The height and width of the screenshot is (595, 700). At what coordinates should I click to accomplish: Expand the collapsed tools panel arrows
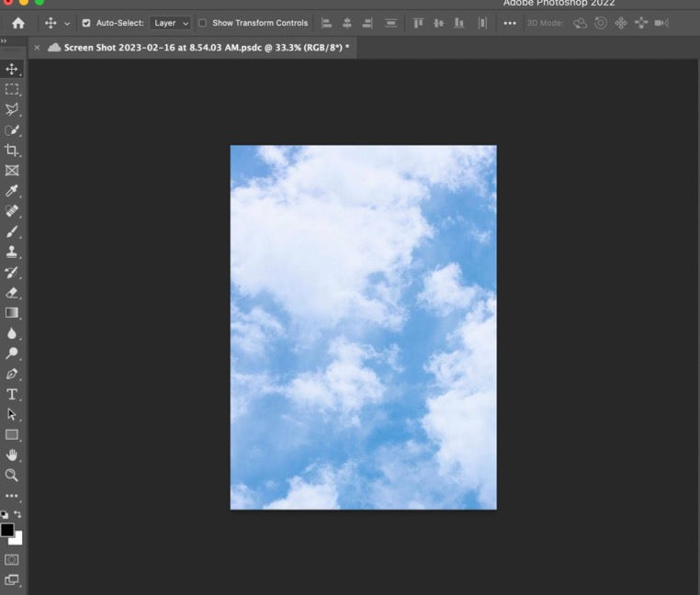pyautogui.click(x=4, y=41)
